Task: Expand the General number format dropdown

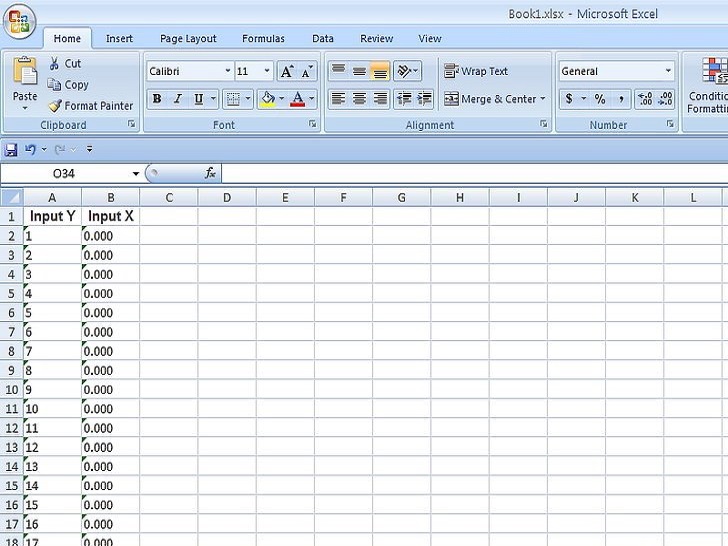Action: click(x=668, y=72)
